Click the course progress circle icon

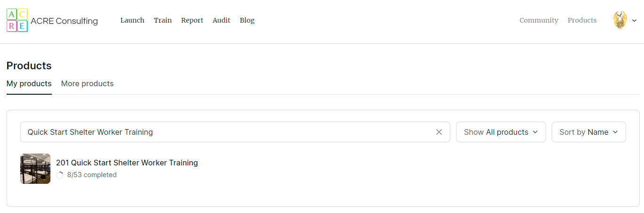[60, 175]
